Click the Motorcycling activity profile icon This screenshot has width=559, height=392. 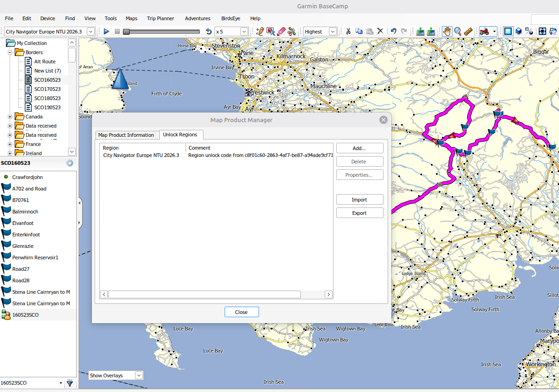click(x=484, y=31)
